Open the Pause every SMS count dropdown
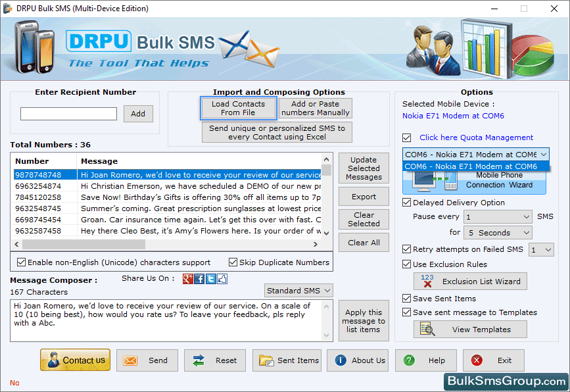The height and width of the screenshot is (392, 570). point(498,217)
